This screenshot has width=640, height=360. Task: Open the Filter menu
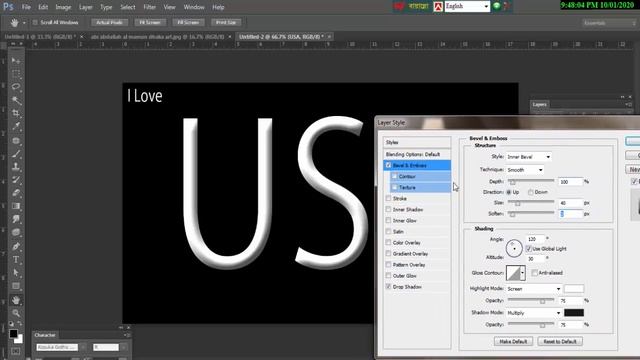click(x=149, y=7)
